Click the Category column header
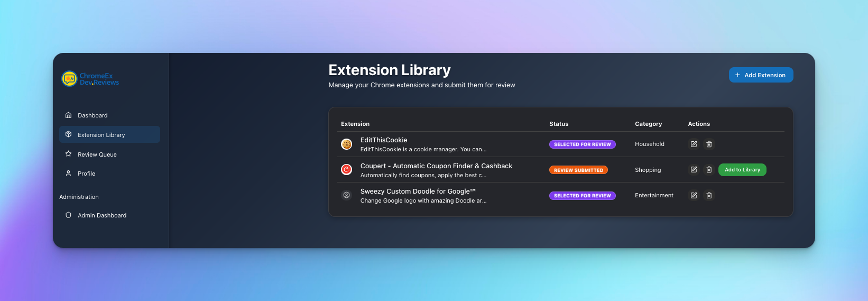The width and height of the screenshot is (868, 301). coord(648,124)
